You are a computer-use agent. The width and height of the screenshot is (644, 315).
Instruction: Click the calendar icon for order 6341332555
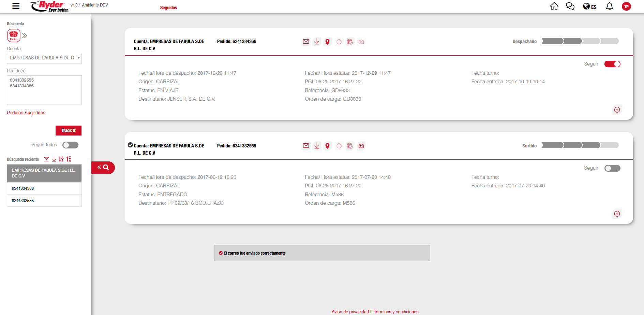click(350, 146)
